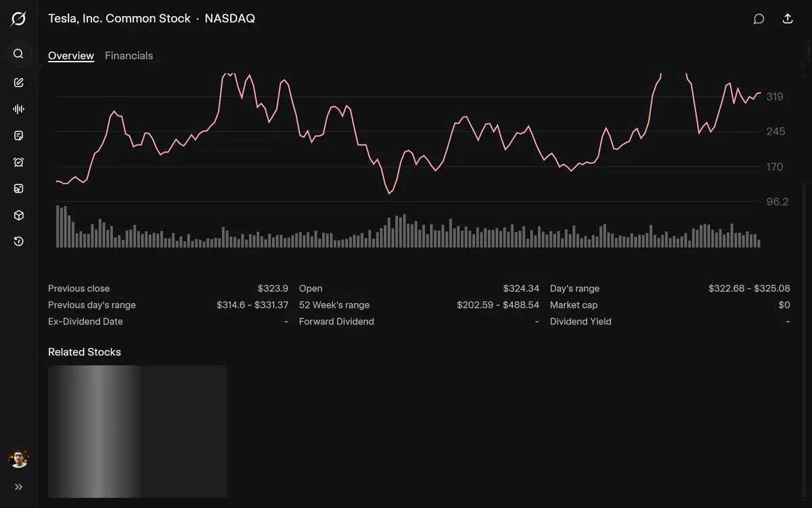Click the "Dividend Yield" label

click(x=581, y=322)
